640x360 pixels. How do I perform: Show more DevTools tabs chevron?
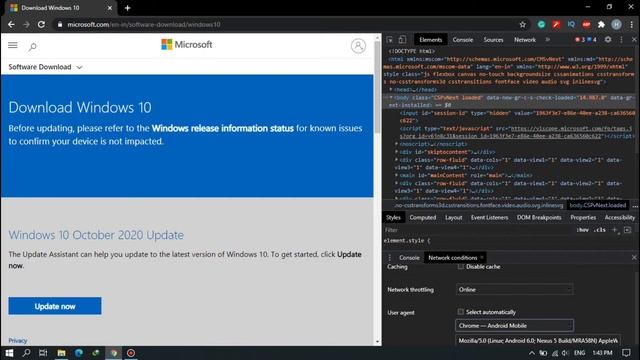[548, 40]
